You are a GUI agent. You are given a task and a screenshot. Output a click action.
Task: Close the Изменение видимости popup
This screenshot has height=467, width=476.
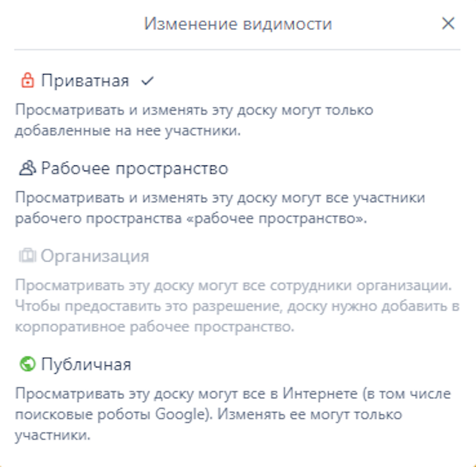coord(448,24)
